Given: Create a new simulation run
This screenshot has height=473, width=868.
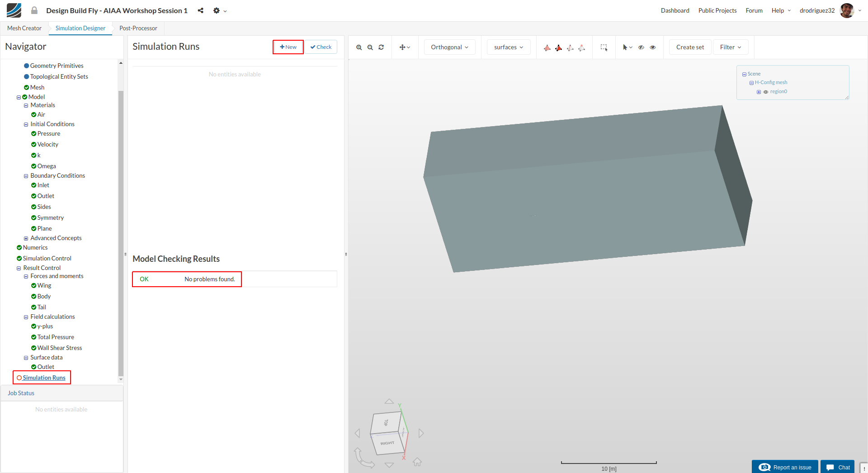Looking at the screenshot, I should 288,47.
